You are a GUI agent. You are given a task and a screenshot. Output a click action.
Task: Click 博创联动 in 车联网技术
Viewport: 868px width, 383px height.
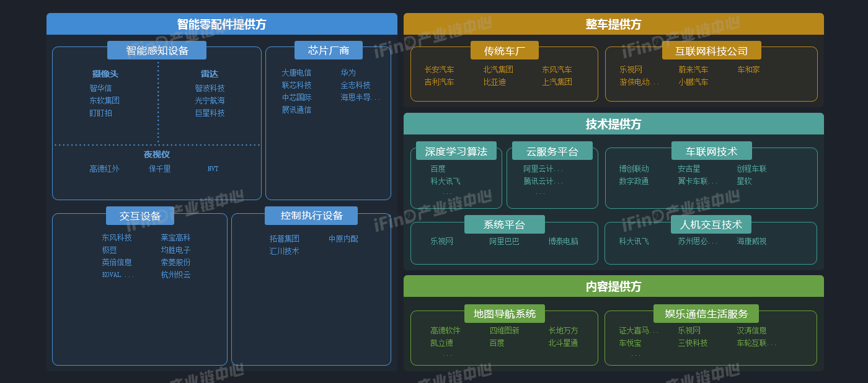click(634, 169)
